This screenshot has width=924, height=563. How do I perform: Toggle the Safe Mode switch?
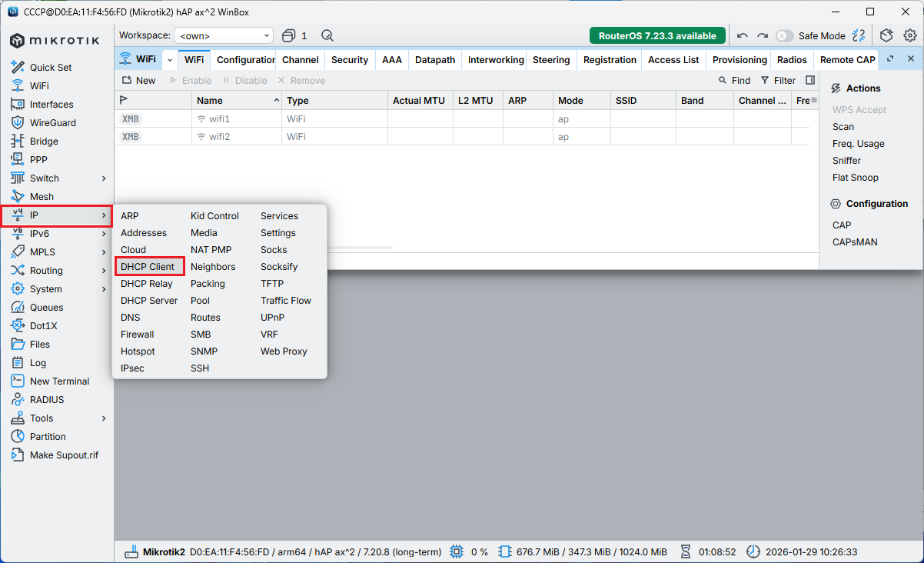[784, 35]
